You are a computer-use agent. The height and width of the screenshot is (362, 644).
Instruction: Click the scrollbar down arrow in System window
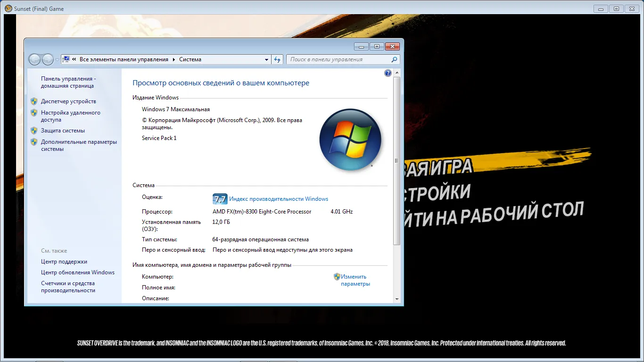click(x=396, y=299)
